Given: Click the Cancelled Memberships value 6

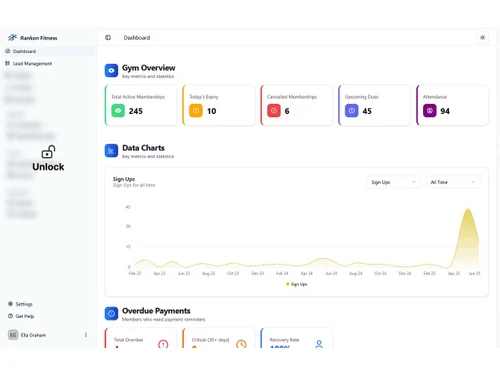Looking at the screenshot, I should pos(287,111).
